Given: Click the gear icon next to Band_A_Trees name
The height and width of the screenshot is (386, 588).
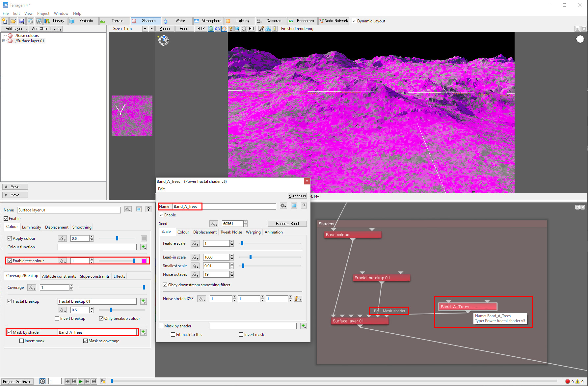Looking at the screenshot, I should click(x=283, y=206).
